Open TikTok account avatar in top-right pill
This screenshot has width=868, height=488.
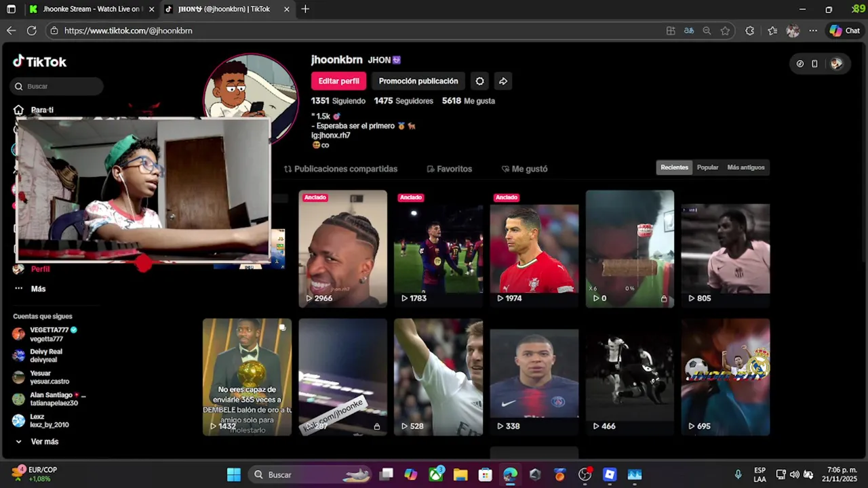[x=836, y=64]
